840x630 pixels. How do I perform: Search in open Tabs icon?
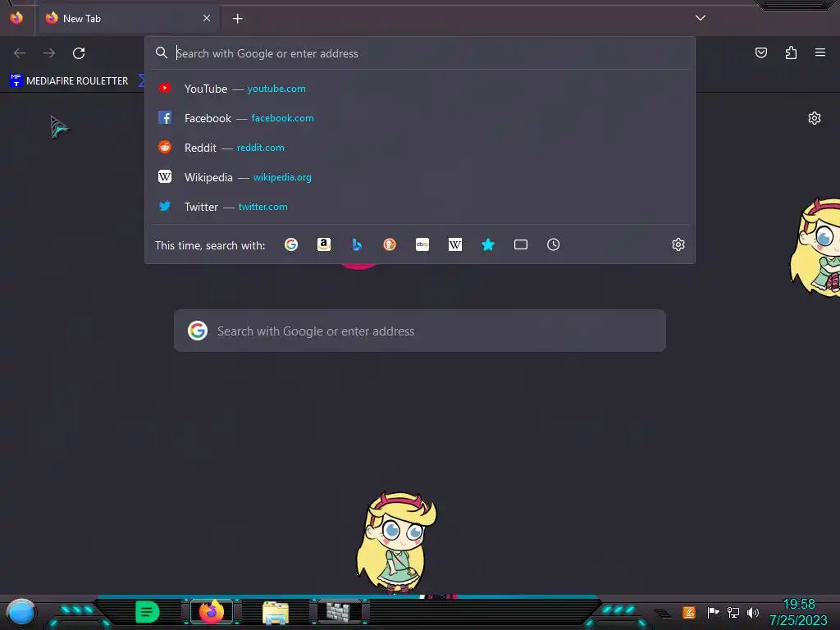click(521, 244)
